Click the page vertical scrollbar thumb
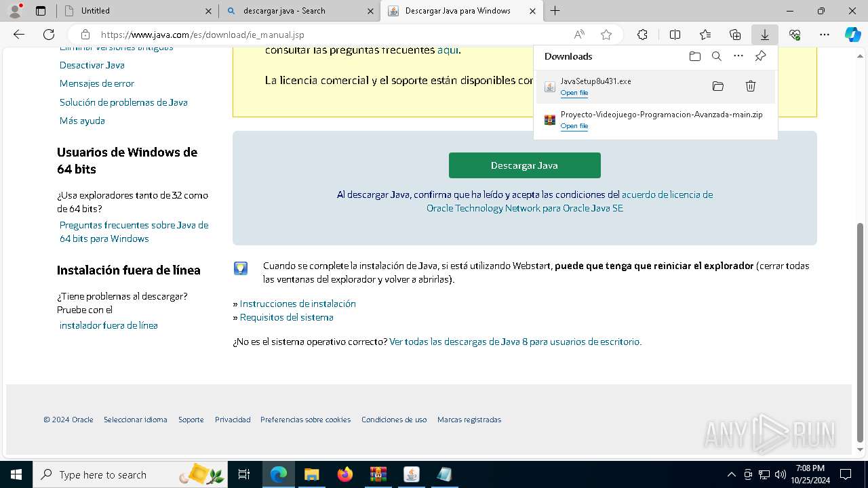The height and width of the screenshot is (488, 868). [x=861, y=332]
